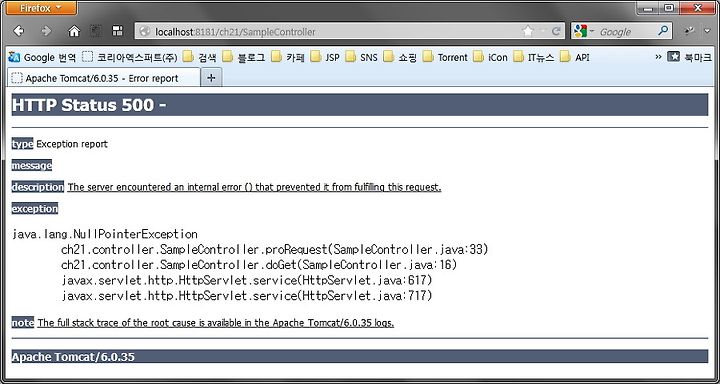Select the Apache Tomcat Error report tab
Screen dimensions: 720x384
(x=104, y=78)
